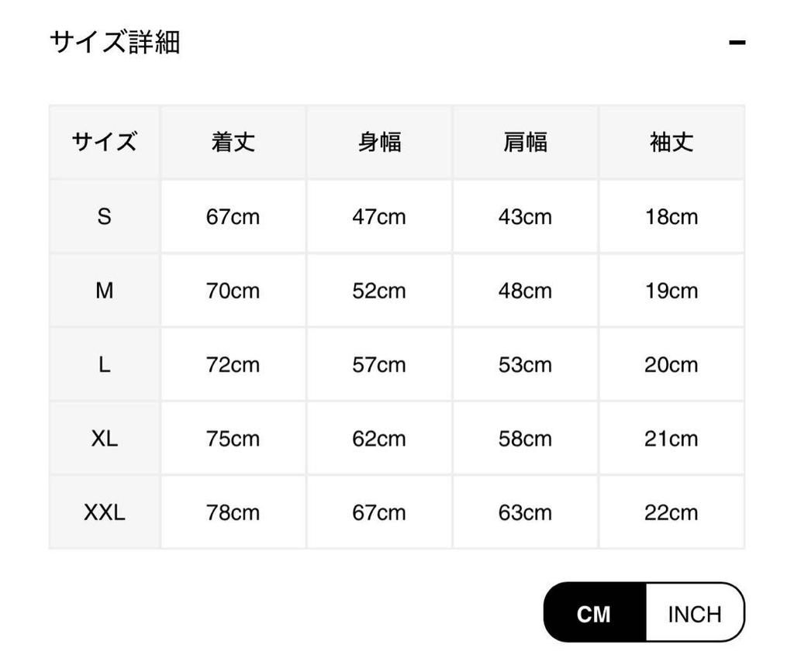
Task: Select the CM unit option
Action: click(x=594, y=614)
